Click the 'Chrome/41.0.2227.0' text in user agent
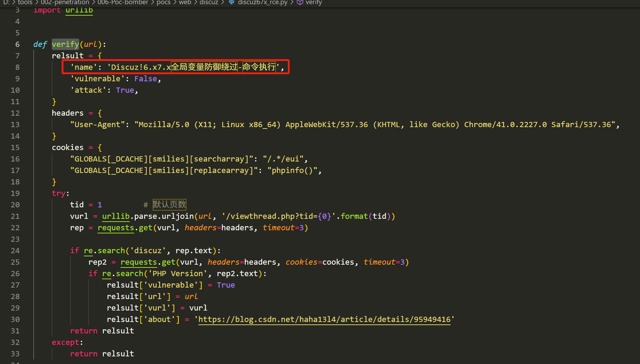Viewport: 640px width, 364px height. tap(506, 125)
